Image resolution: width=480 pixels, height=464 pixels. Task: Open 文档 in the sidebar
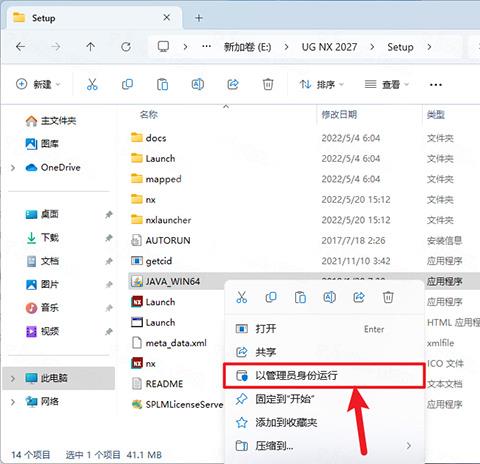click(42, 261)
